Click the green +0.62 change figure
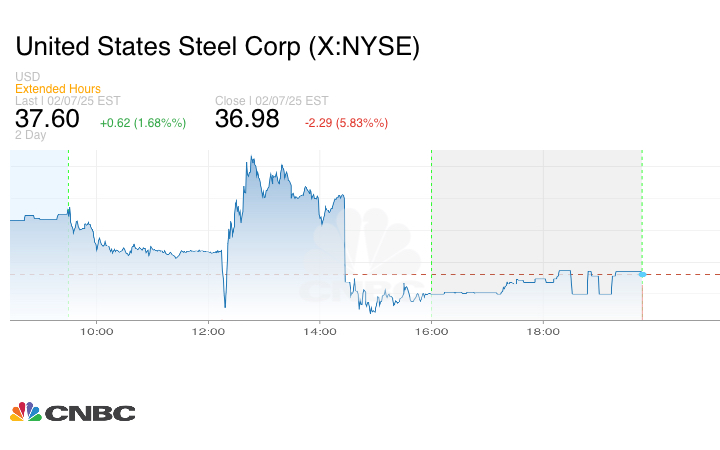Viewport: 720px width, 450px height. 143,123
